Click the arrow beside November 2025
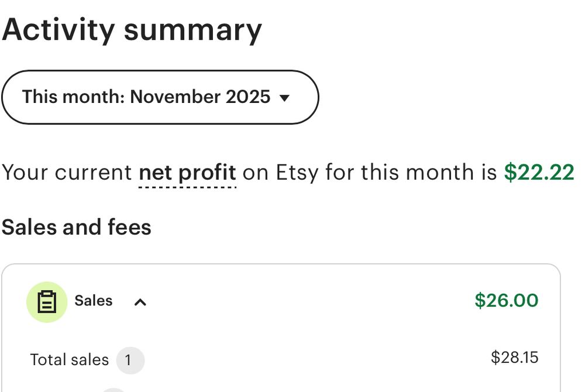The height and width of the screenshot is (392, 585). coord(284,98)
